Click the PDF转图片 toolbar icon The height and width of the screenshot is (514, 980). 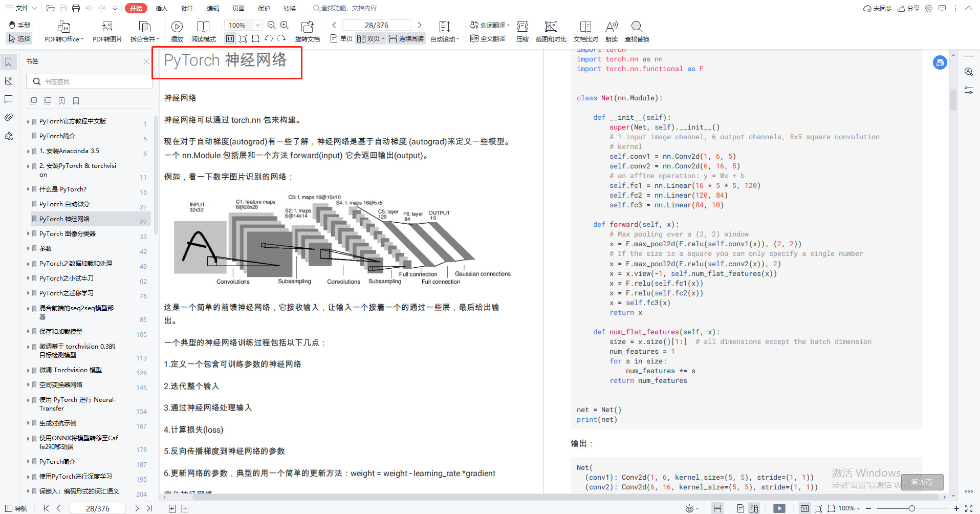pos(107,32)
